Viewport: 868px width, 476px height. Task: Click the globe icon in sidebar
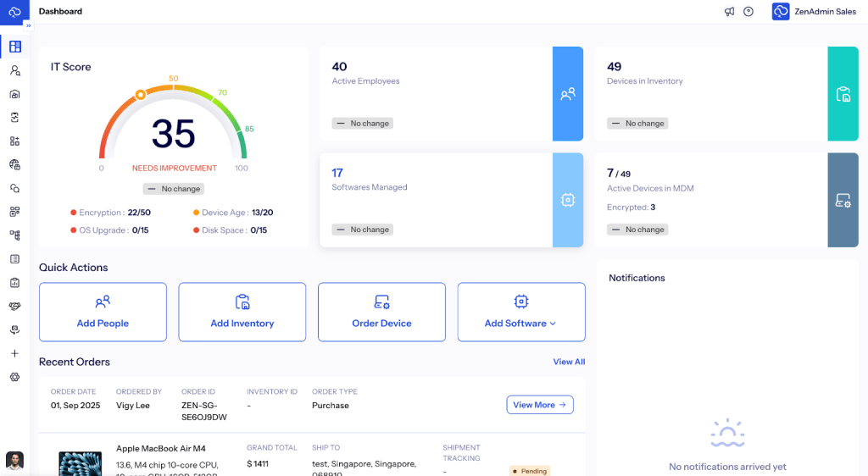pyautogui.click(x=14, y=164)
